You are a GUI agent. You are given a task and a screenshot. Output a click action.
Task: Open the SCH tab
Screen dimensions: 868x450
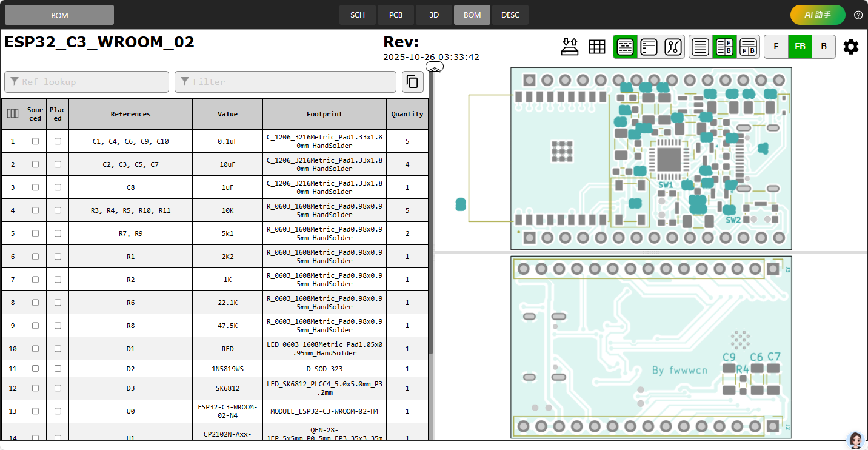click(x=358, y=15)
